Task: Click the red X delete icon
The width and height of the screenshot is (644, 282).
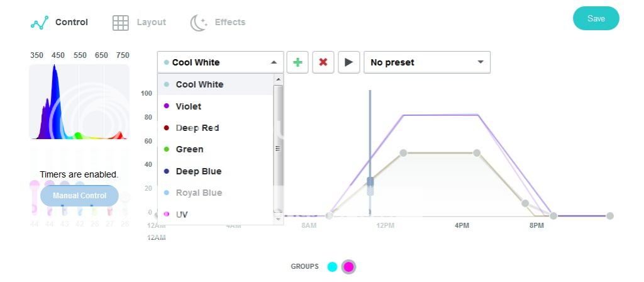Action: [323, 62]
